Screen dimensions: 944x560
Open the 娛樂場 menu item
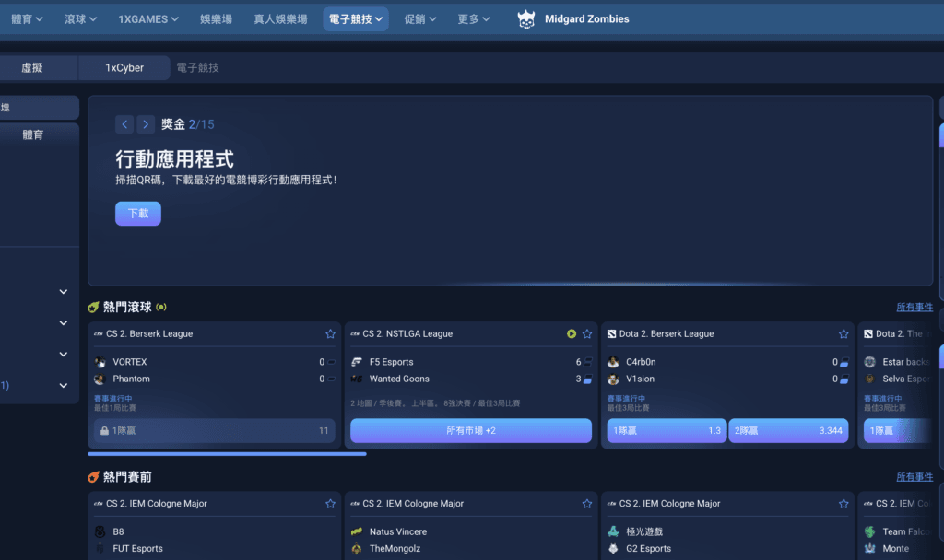pyautogui.click(x=216, y=19)
